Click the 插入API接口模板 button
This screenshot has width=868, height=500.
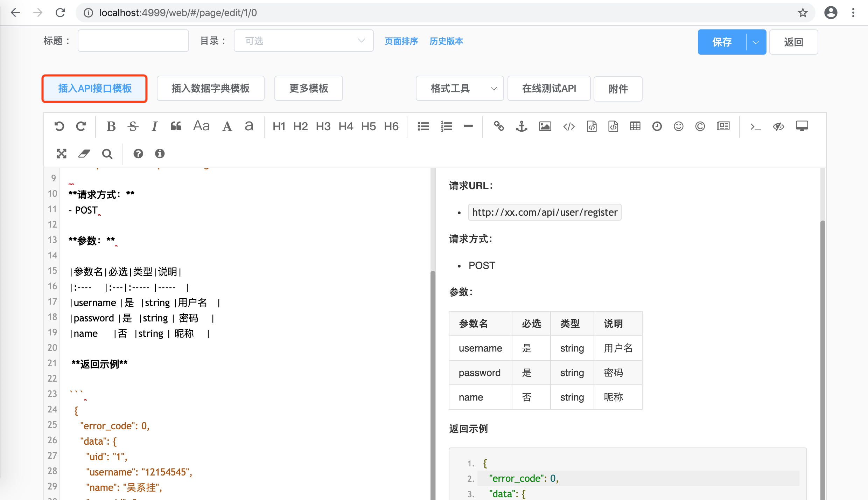(94, 88)
